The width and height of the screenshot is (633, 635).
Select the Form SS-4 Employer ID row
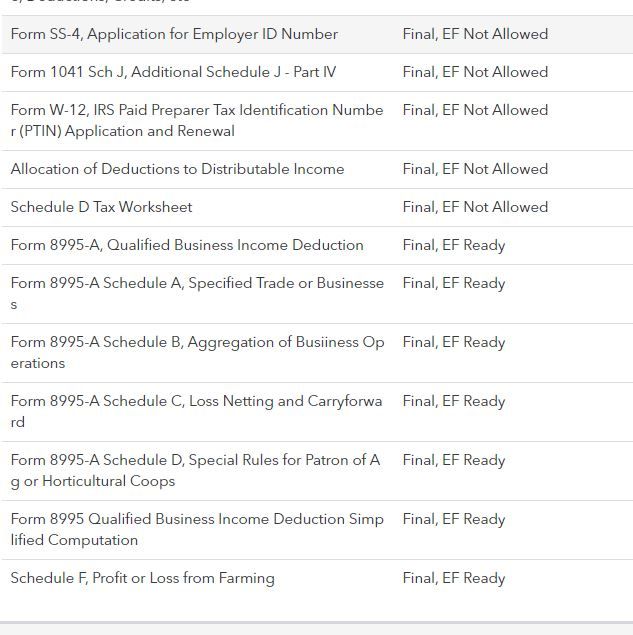point(317,34)
